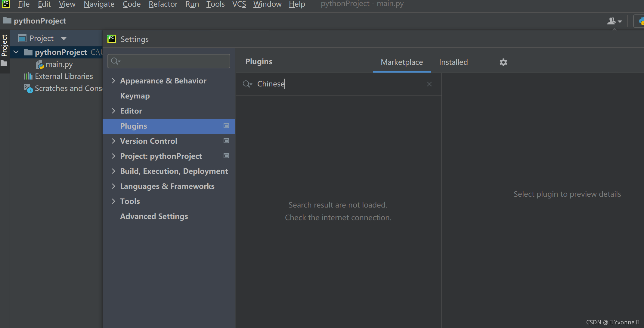Open the Project view dropdown
644x328 pixels.
[x=63, y=39]
